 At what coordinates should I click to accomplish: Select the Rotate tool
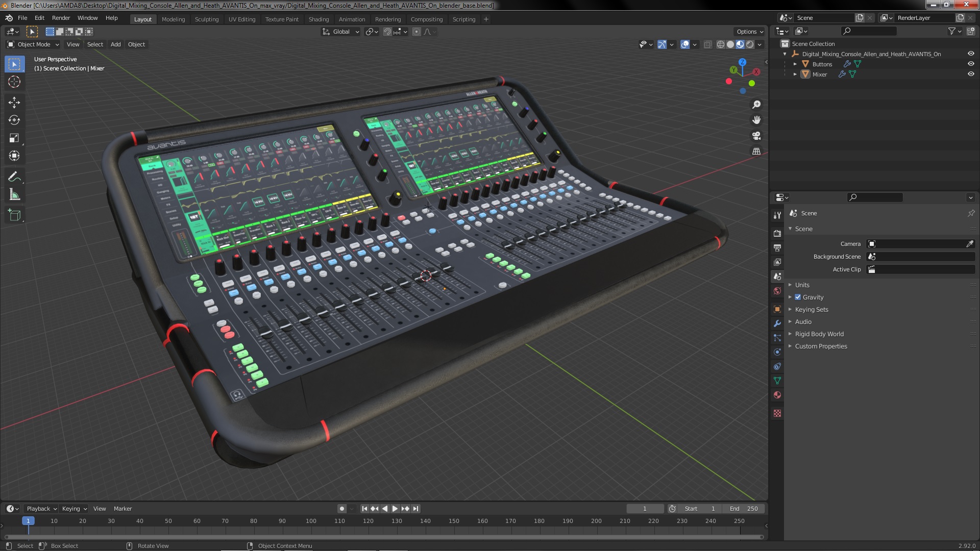14,120
